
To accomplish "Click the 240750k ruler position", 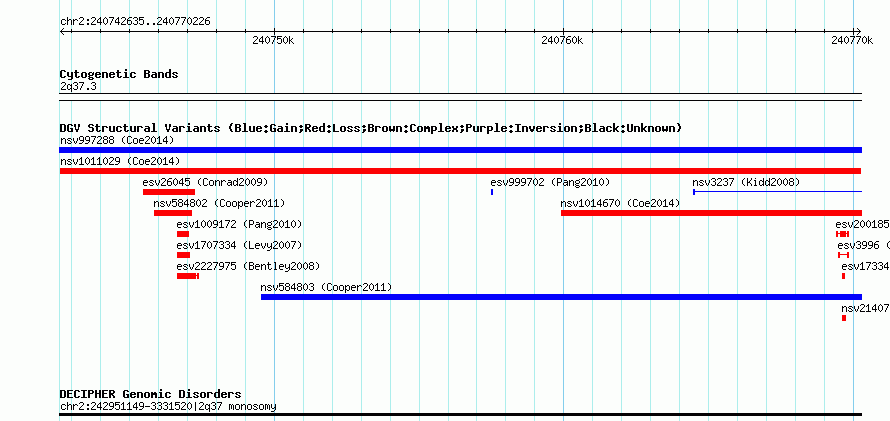I will [274, 40].
